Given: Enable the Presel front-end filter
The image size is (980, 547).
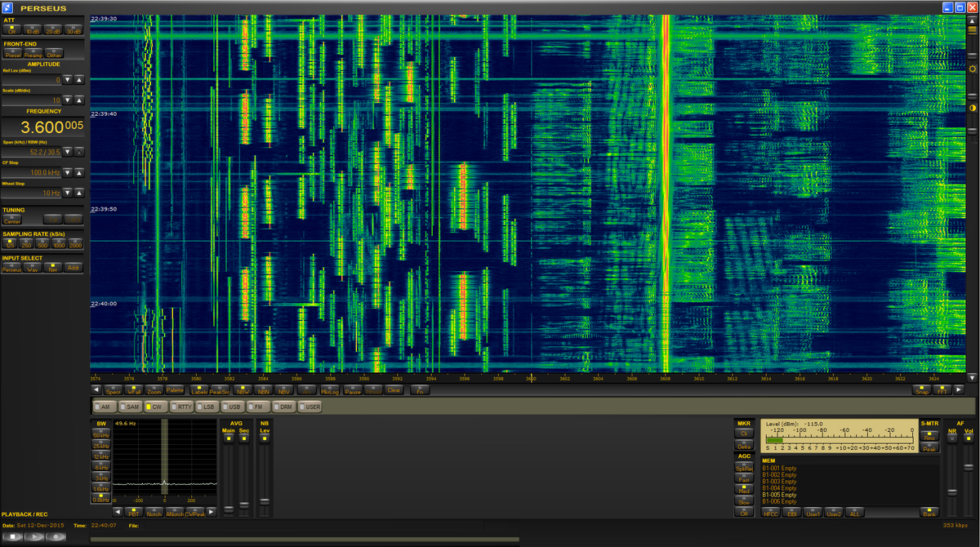Looking at the screenshot, I should 12,53.
